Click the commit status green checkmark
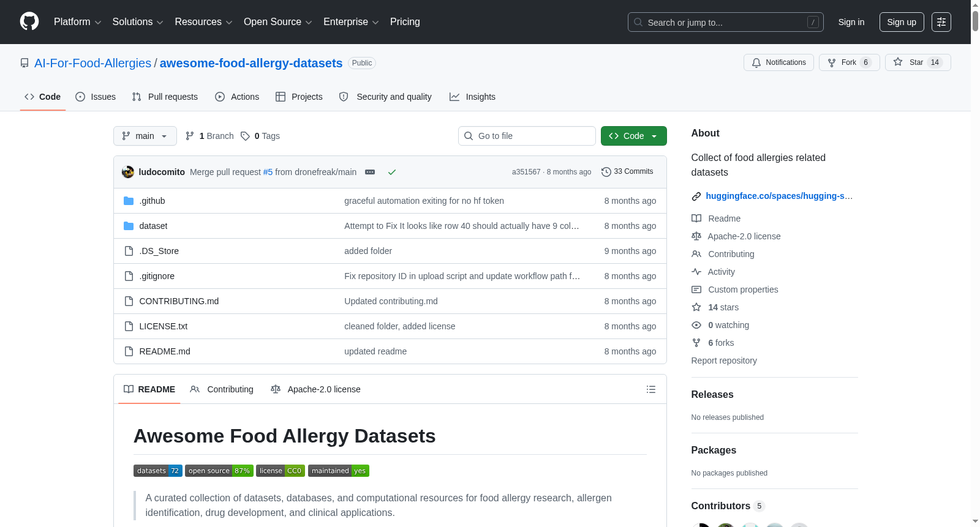Screen dimensions: 980x527 pos(392,172)
